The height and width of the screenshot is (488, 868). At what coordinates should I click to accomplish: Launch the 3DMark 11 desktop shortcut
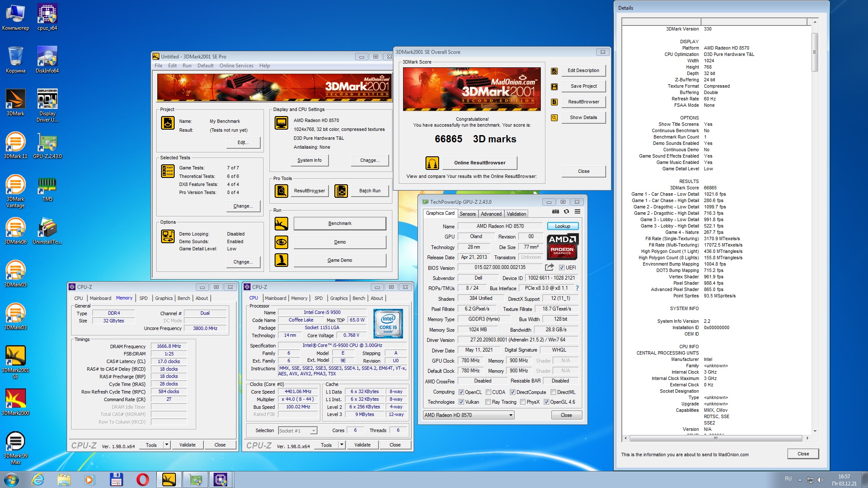pyautogui.click(x=15, y=145)
